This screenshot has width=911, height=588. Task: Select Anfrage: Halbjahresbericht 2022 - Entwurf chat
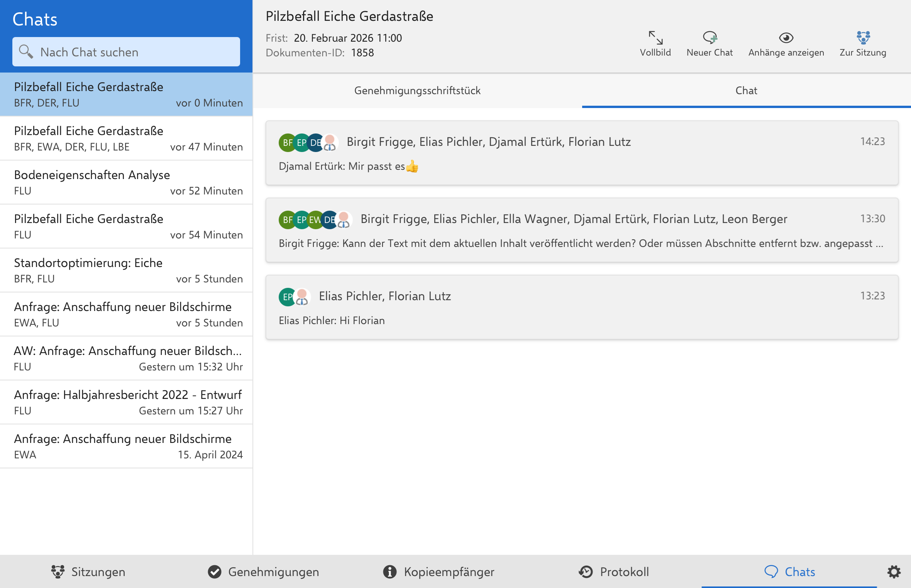(126, 402)
